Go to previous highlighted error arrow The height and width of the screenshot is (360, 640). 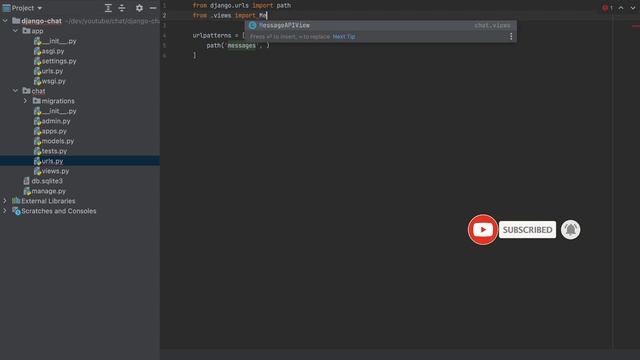click(x=621, y=8)
